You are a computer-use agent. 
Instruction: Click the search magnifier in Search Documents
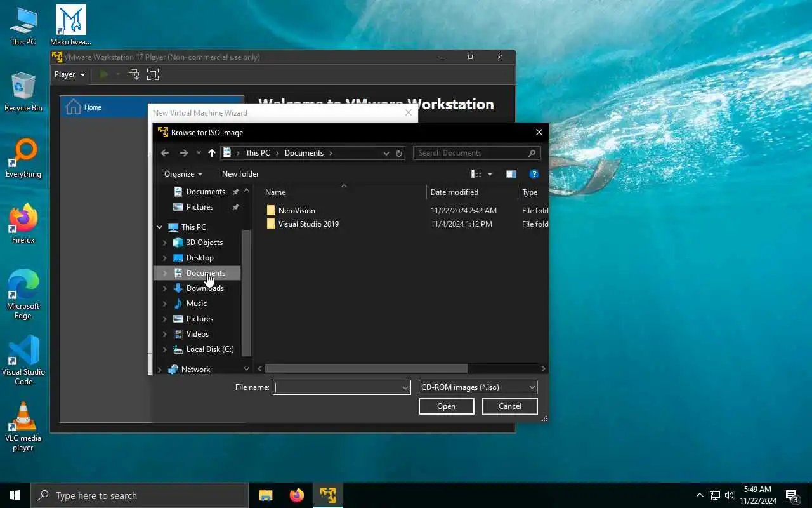[x=532, y=153]
